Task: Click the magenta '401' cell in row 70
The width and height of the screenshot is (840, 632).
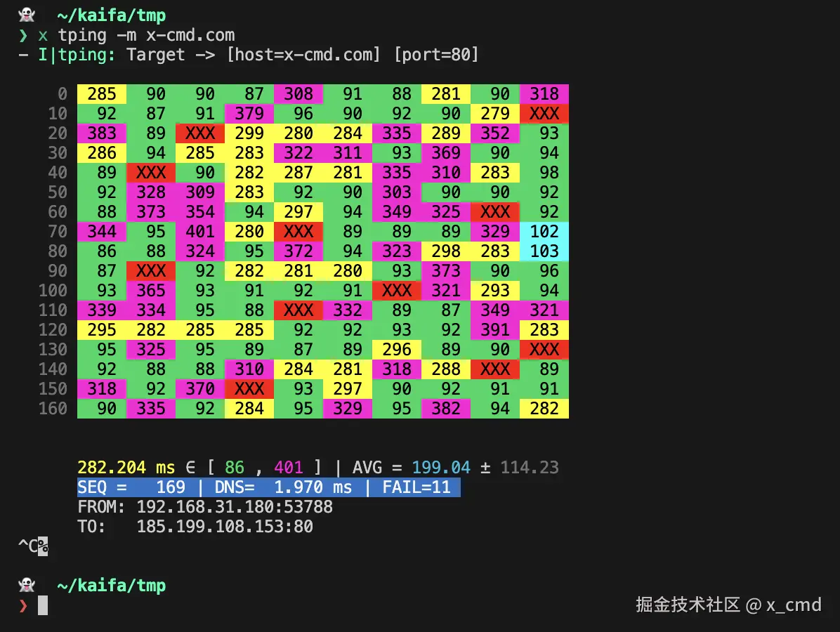Action: (200, 231)
